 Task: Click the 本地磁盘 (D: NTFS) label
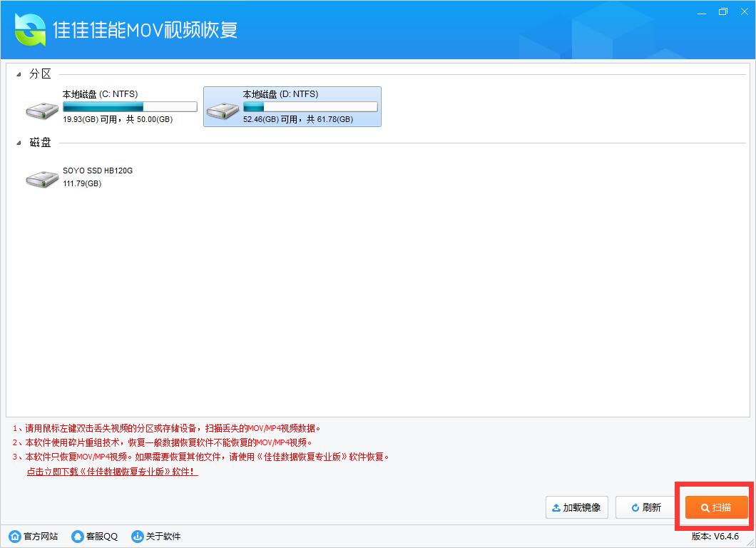click(x=280, y=94)
